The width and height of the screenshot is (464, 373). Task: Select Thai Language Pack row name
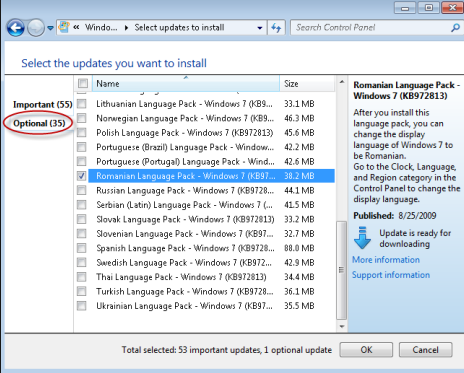click(181, 277)
